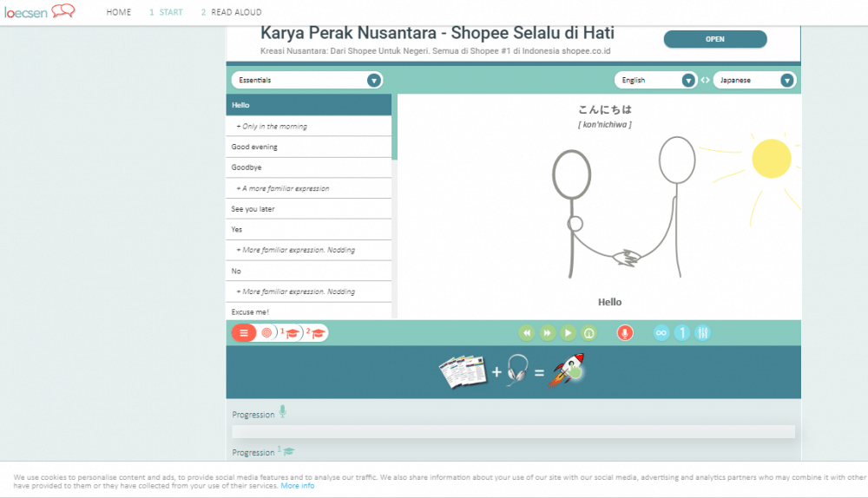Play the current phrase audio
This screenshot has height=498, width=868.
point(568,332)
